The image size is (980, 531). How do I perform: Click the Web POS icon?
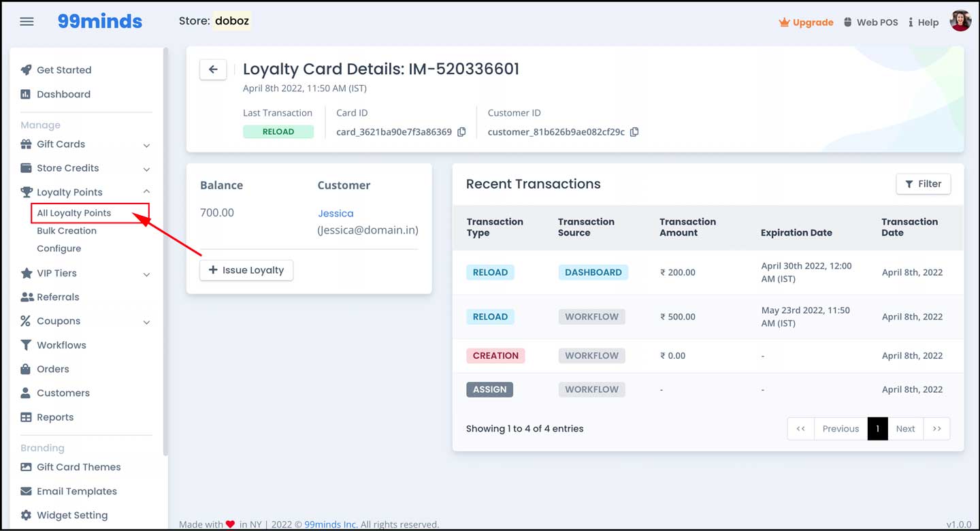click(847, 22)
